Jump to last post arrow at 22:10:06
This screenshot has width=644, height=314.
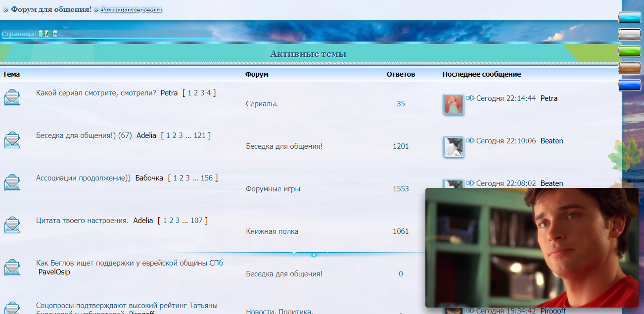470,141
